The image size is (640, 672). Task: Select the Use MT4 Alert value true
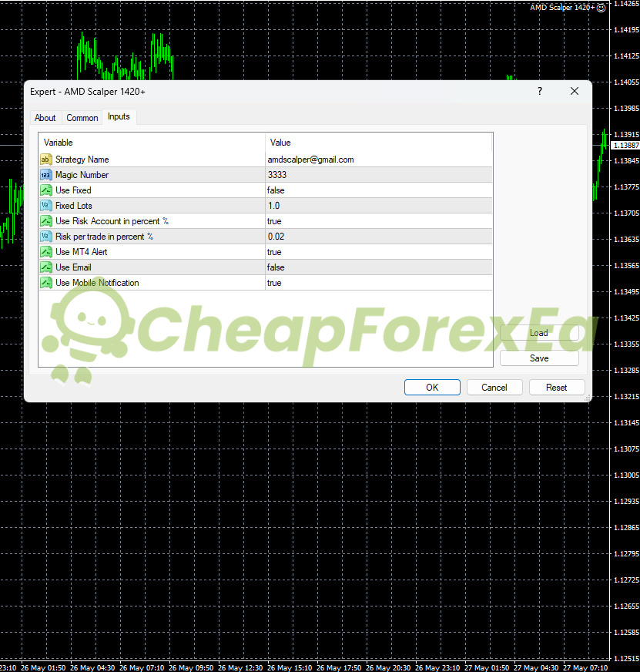coord(274,252)
